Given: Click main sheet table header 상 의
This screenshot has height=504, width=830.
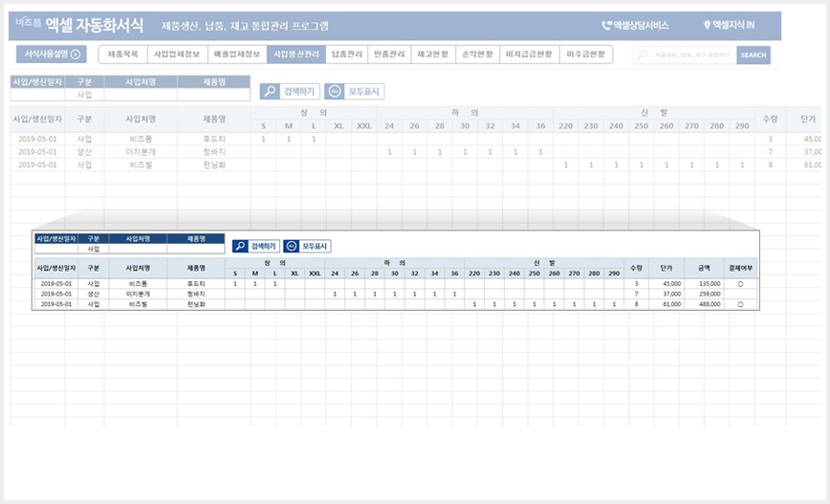Looking at the screenshot, I should pyautogui.click(x=314, y=113).
